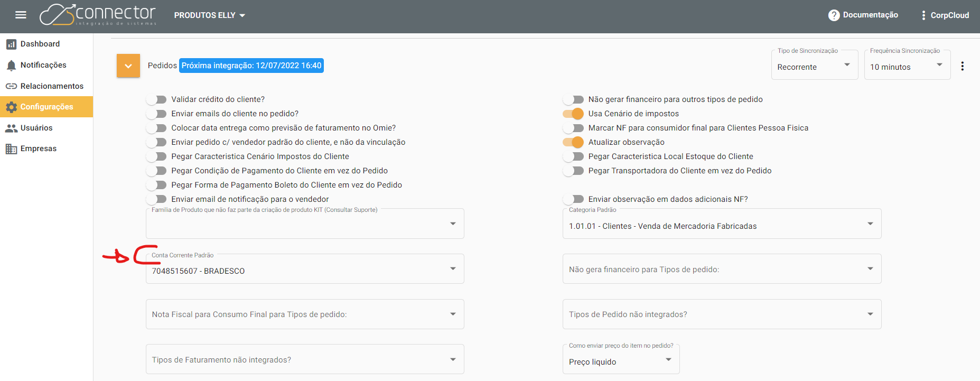The width and height of the screenshot is (980, 381).
Task: Toggle Pegar Forma de Pagamento Boleto do Cliente
Action: (x=156, y=185)
